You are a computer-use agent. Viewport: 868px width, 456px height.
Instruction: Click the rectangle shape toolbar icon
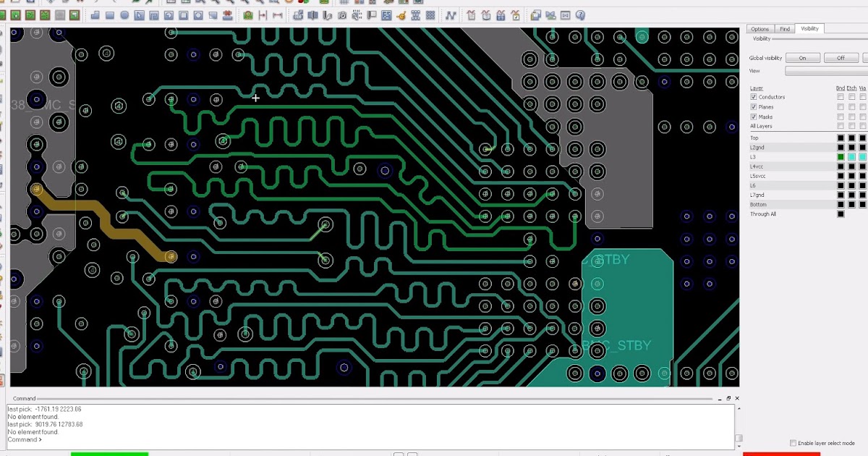[110, 14]
